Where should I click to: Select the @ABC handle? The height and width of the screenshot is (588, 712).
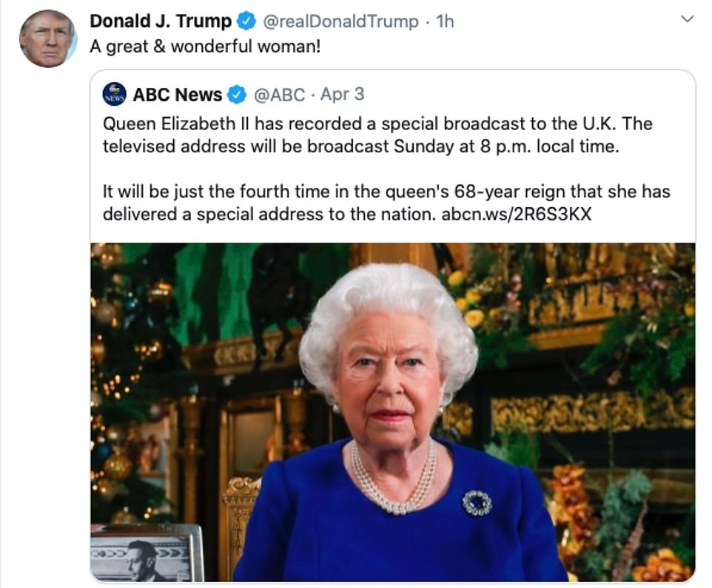pos(279,95)
